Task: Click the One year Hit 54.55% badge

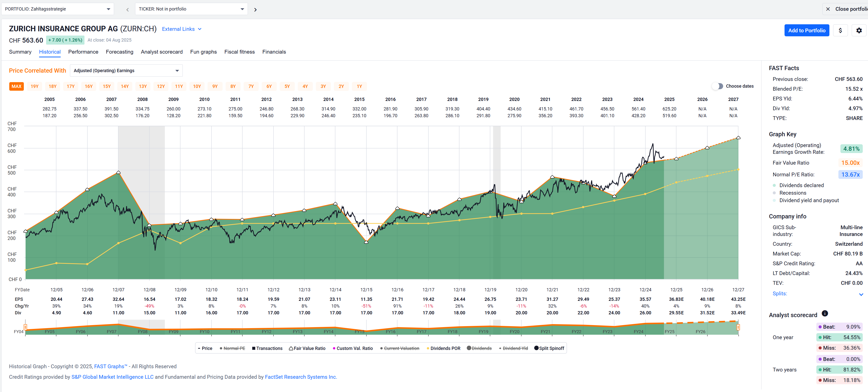Action: (839, 337)
